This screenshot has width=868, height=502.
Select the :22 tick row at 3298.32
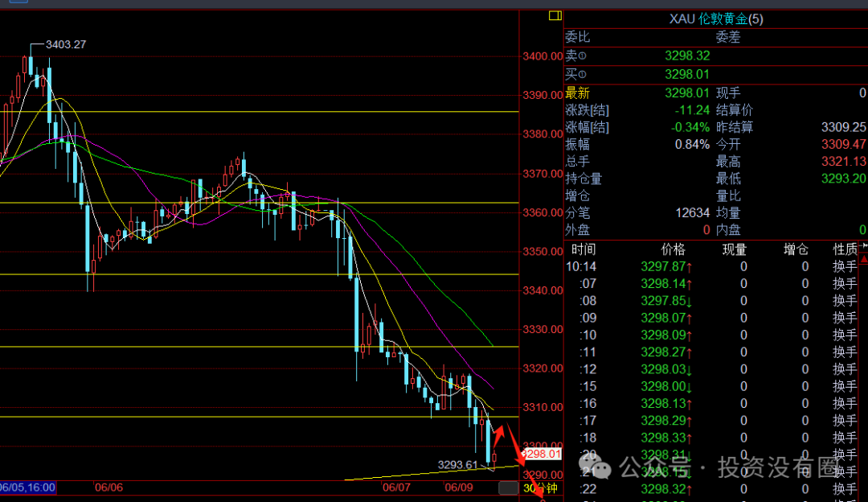(712, 489)
